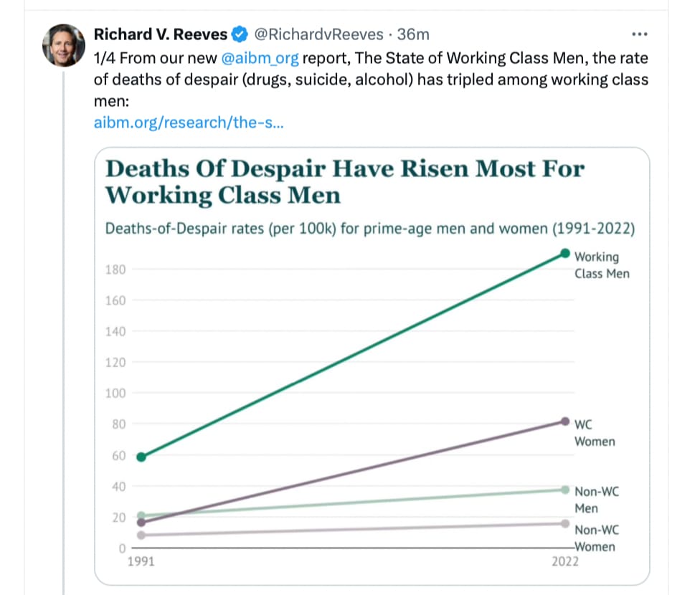The height and width of the screenshot is (595, 700).
Task: Click the Non-WC Women line label
Action: [597, 538]
